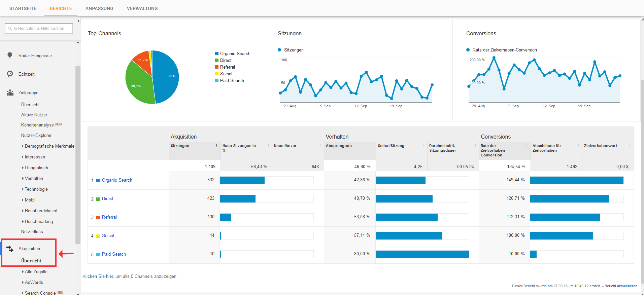Sort by Seiten/Sitzung column arrow
This screenshot has width=644, height=295.
tap(424, 146)
